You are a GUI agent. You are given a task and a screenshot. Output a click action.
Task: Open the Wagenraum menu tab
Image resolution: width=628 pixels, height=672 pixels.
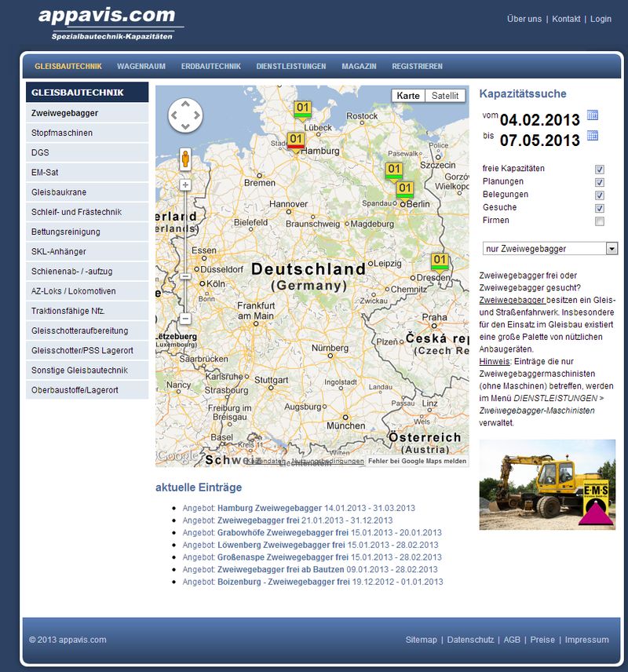pos(141,67)
